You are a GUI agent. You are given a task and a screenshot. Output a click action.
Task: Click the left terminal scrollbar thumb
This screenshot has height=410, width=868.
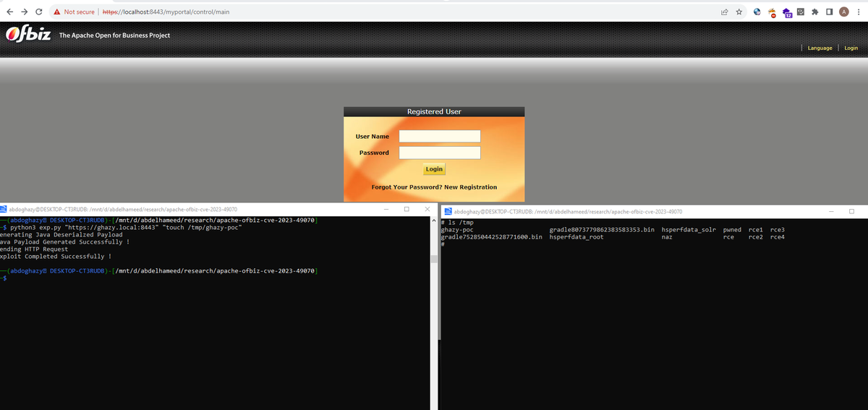point(433,260)
